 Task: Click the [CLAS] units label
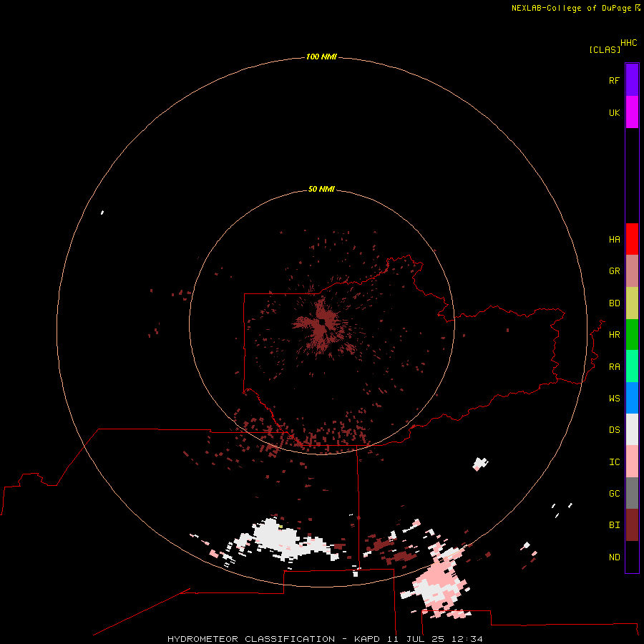coord(605,49)
